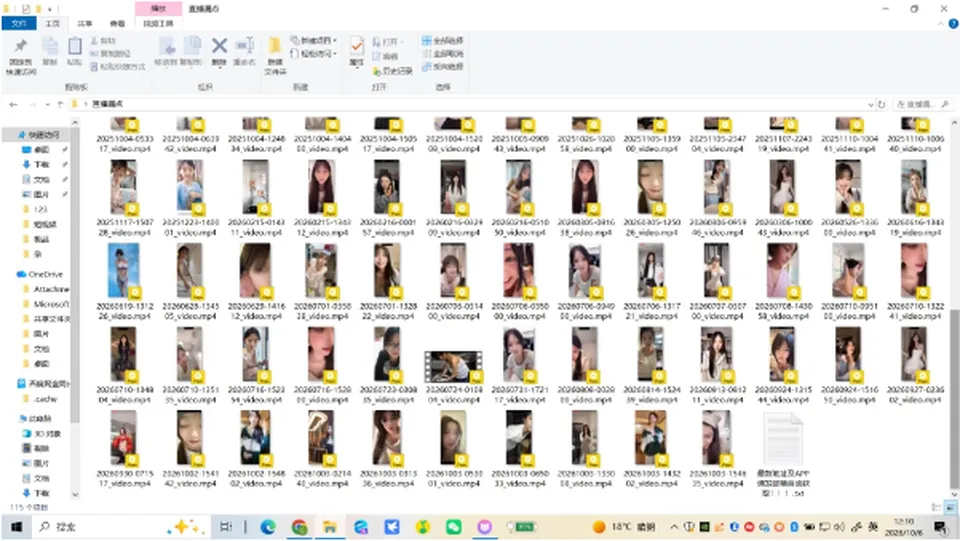
Task: Click the Paste clipboard icon in ribbon
Action: pyautogui.click(x=74, y=51)
